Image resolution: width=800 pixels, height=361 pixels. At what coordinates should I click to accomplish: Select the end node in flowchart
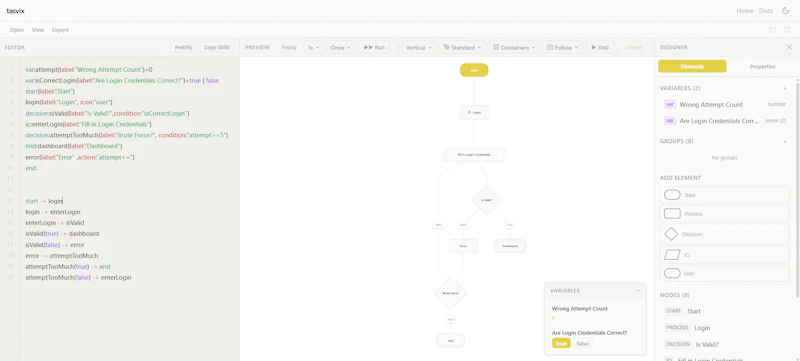tap(451, 341)
